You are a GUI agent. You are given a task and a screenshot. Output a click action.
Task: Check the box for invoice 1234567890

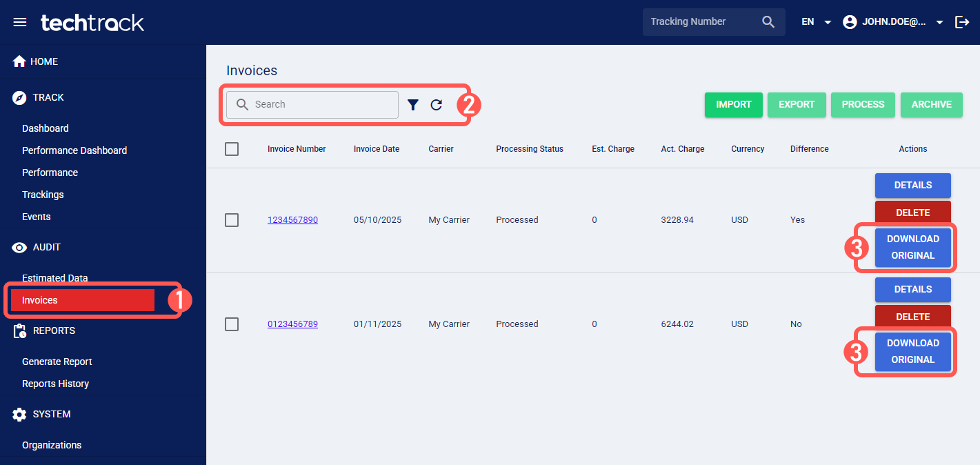[x=232, y=220]
